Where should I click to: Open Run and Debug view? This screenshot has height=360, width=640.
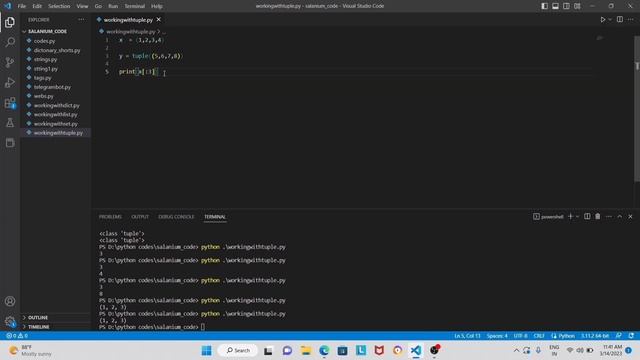[10, 82]
